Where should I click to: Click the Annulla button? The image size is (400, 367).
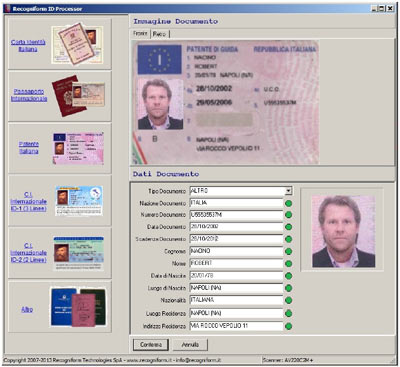pos(190,345)
